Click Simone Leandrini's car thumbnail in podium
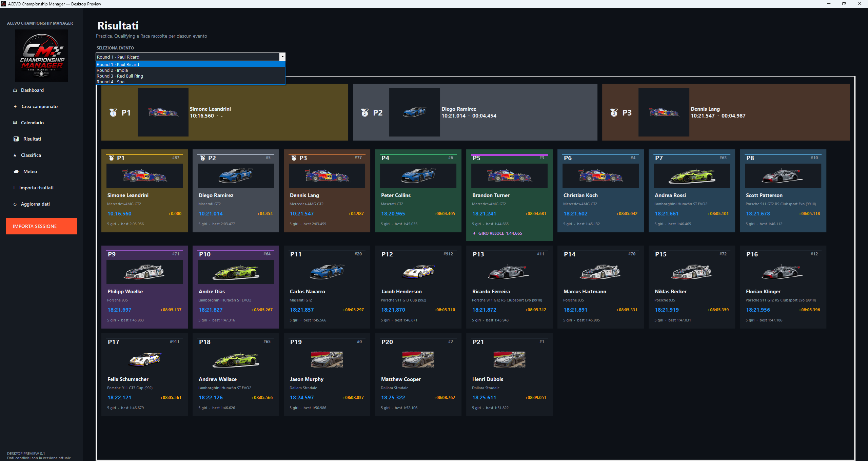The width and height of the screenshot is (868, 461). pyautogui.click(x=163, y=112)
